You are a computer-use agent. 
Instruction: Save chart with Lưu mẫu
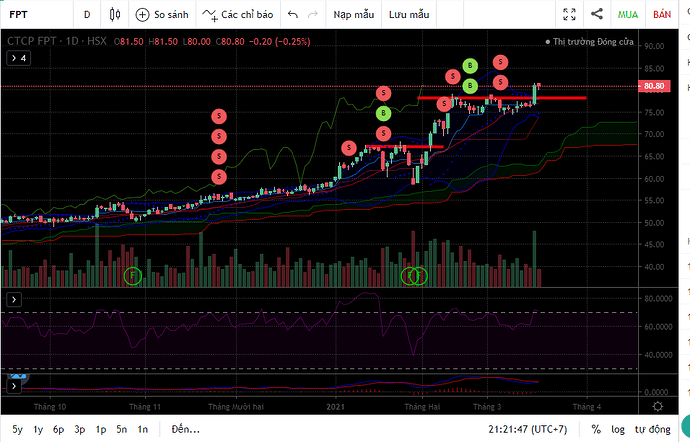(409, 15)
